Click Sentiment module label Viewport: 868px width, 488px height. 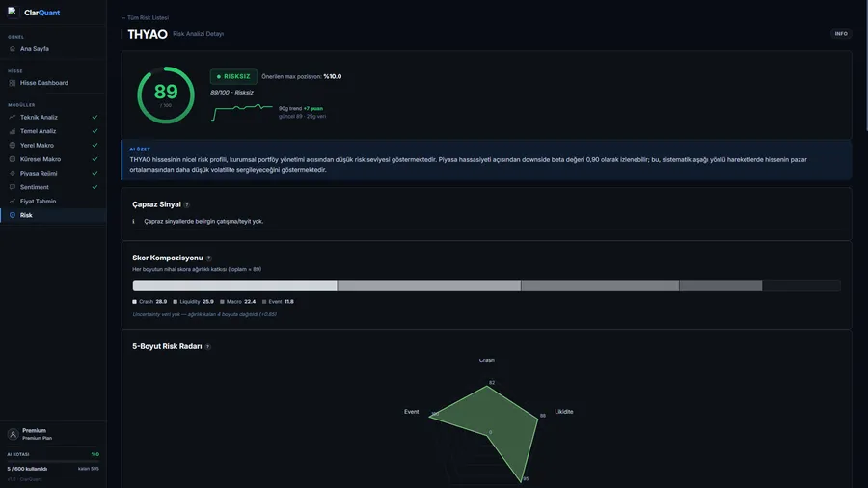[x=35, y=187]
